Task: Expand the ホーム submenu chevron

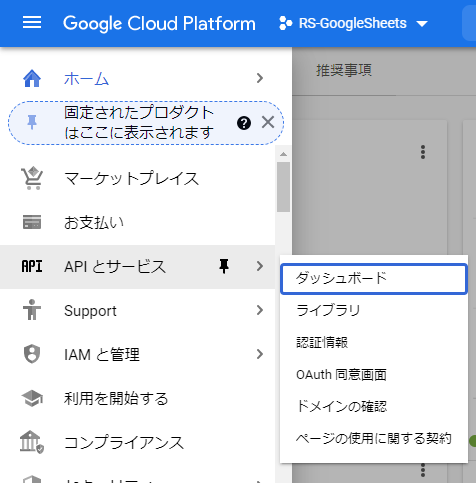Action: [x=260, y=78]
